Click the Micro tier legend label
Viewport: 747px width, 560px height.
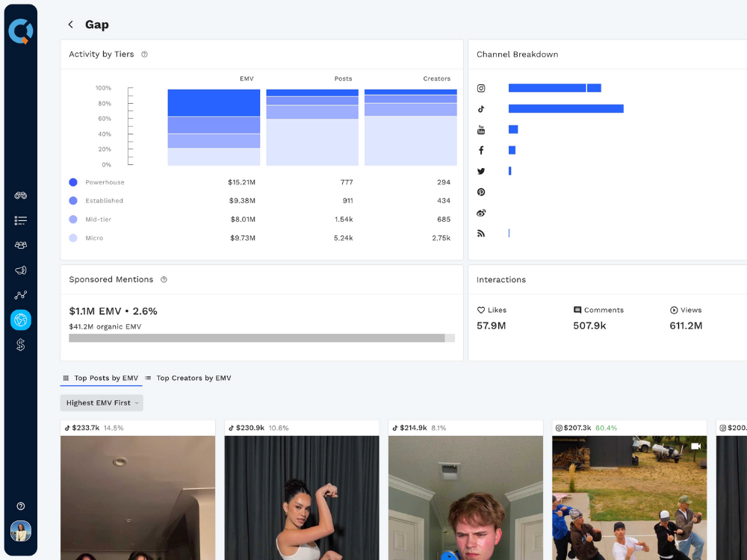coord(94,238)
